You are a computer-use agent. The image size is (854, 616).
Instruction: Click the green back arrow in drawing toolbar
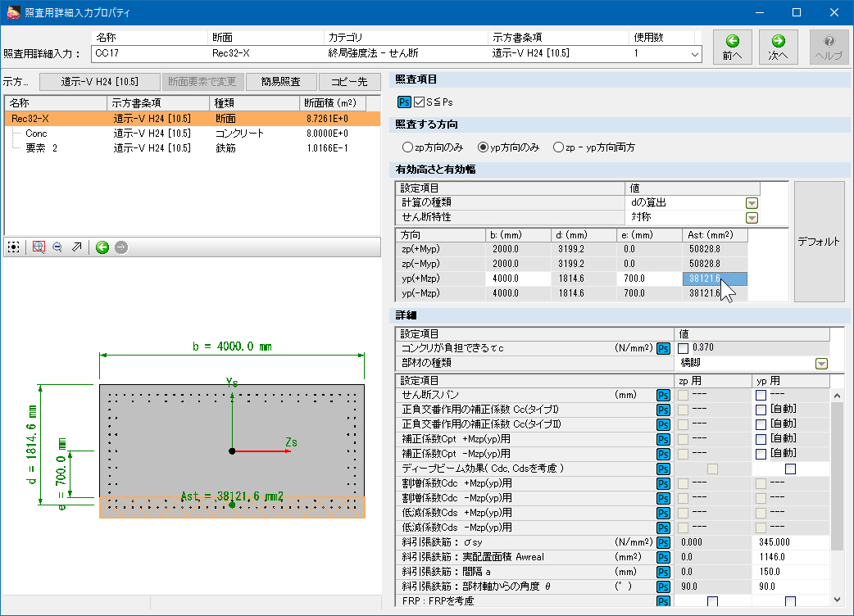[102, 247]
